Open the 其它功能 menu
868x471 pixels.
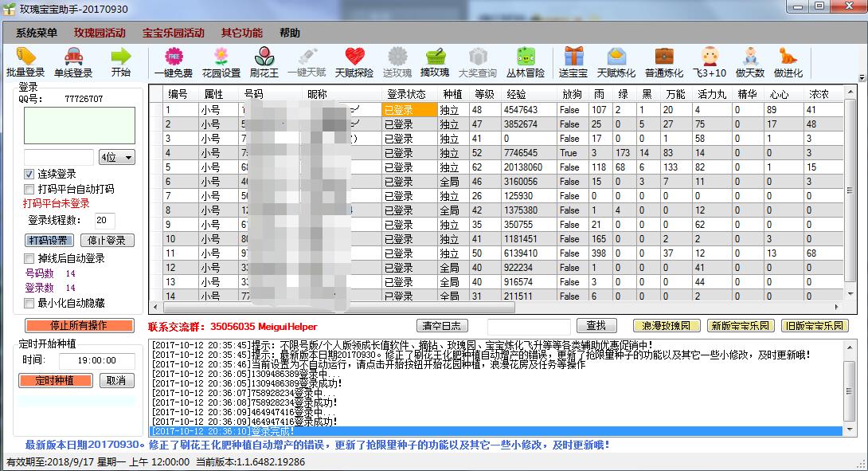[x=241, y=33]
